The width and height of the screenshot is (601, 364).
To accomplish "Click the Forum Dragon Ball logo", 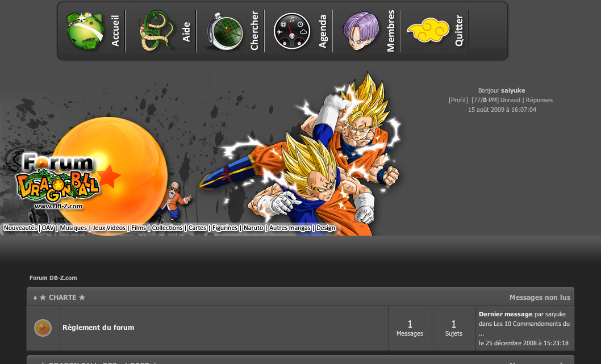I will pos(59,177).
